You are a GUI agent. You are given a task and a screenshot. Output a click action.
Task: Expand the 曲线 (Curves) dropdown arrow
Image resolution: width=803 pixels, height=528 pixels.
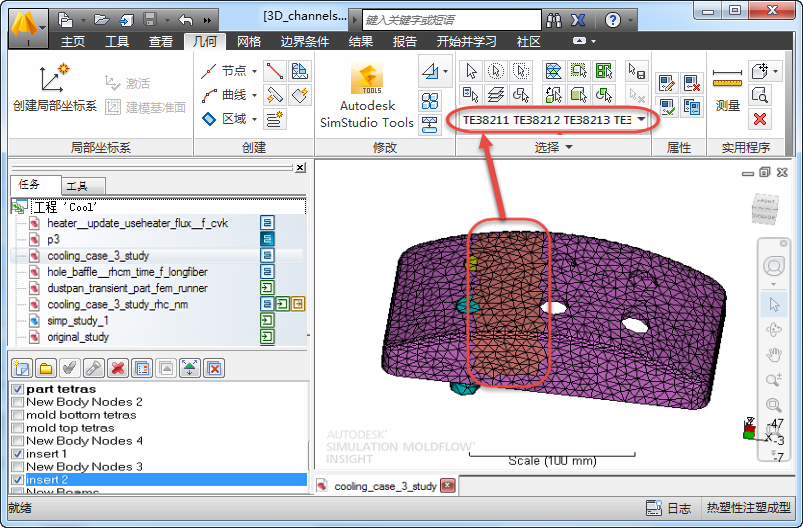[x=254, y=95]
